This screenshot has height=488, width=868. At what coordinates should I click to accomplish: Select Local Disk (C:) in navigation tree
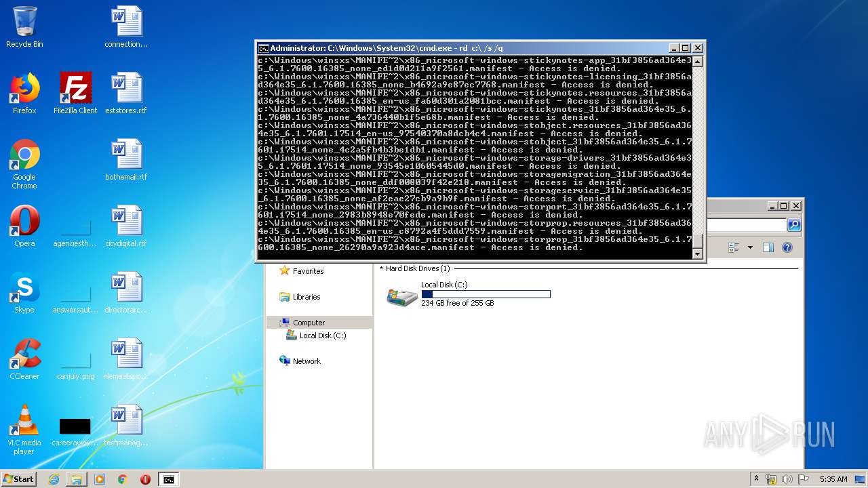click(x=322, y=335)
